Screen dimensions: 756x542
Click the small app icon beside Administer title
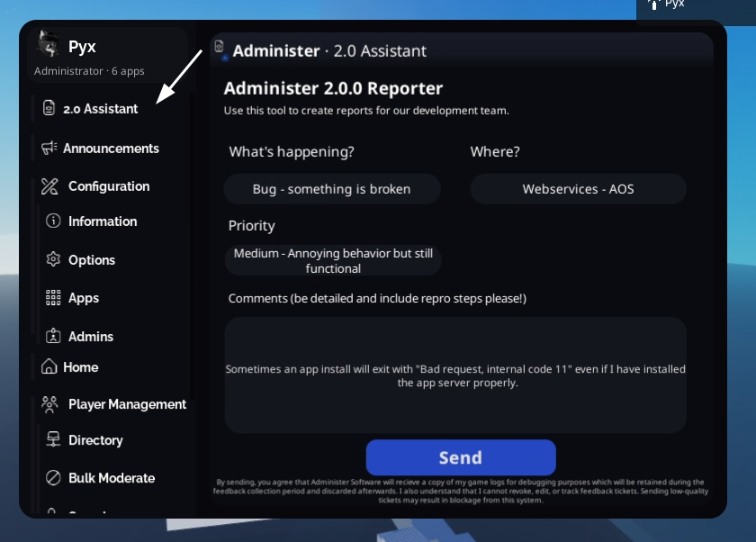click(x=220, y=49)
